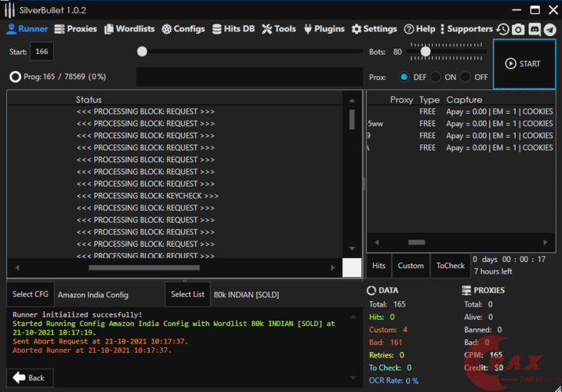562x392 pixels.
Task: Open the Settings gear tab
Action: click(374, 29)
